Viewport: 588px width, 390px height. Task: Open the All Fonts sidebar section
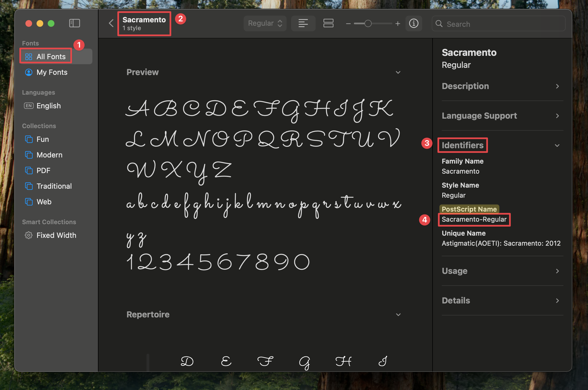pyautogui.click(x=51, y=56)
